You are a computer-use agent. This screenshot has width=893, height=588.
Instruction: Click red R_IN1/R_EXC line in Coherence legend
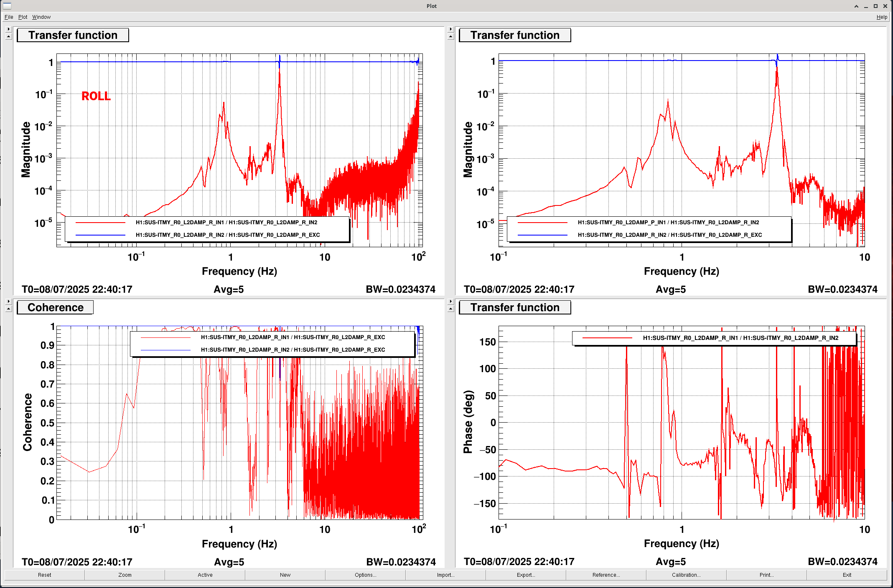[165, 337]
